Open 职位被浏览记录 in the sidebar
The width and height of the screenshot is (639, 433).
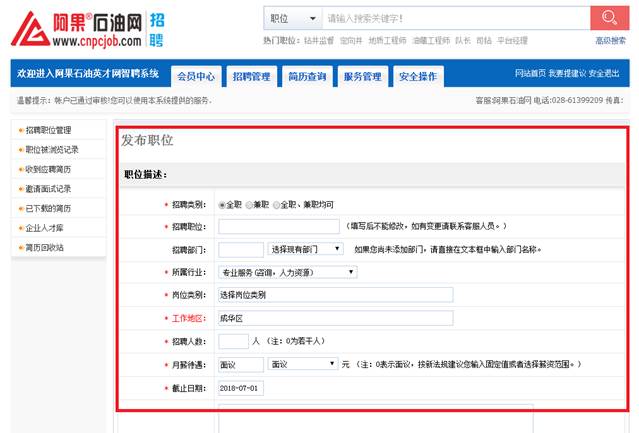coord(52,149)
